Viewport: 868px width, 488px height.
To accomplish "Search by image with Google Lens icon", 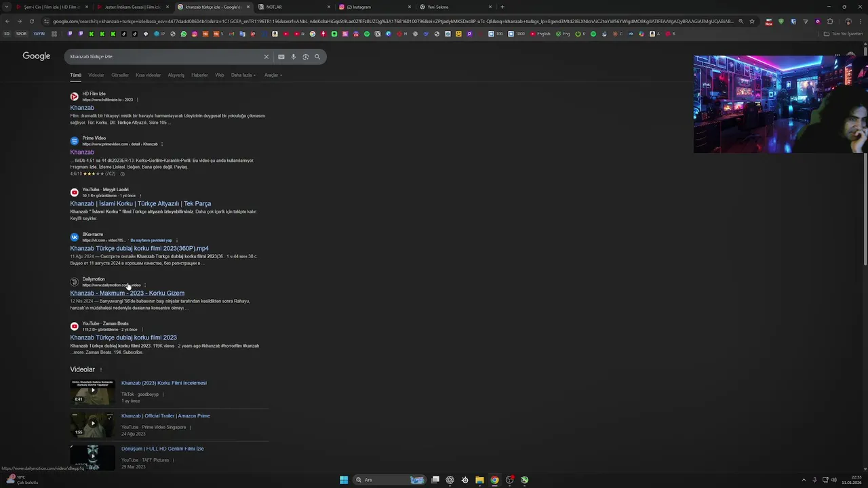I will (x=305, y=57).
